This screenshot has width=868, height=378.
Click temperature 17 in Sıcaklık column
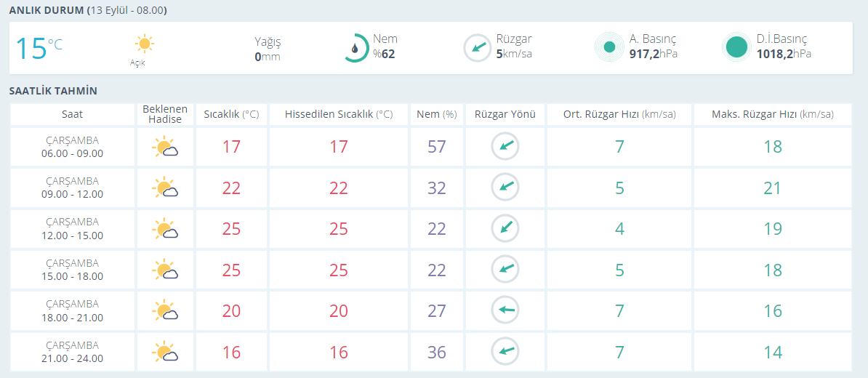[231, 148]
